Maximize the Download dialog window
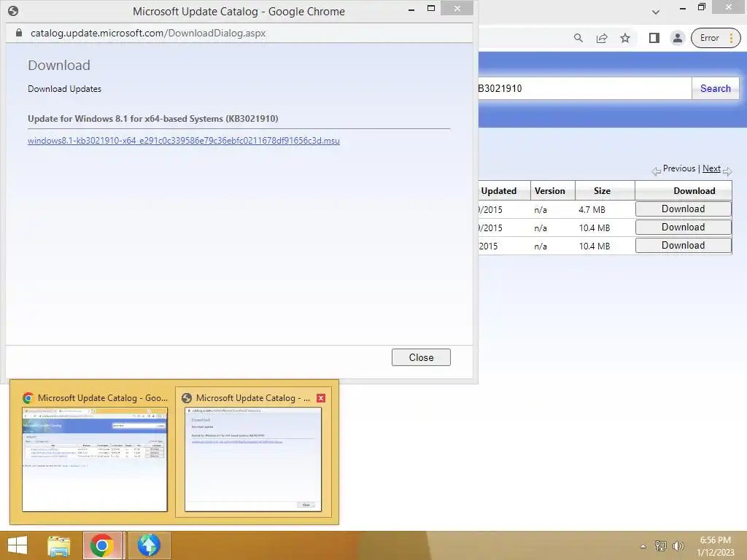This screenshot has width=747, height=560. 431,8
